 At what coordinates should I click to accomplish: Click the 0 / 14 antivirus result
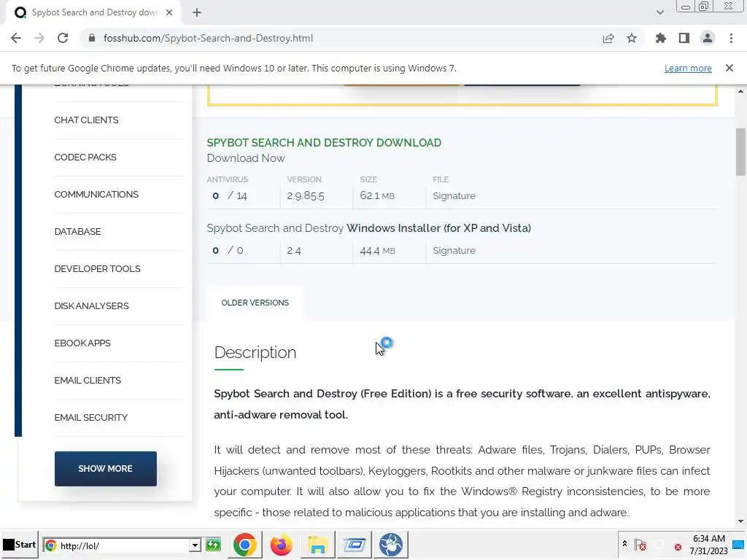pyautogui.click(x=230, y=195)
